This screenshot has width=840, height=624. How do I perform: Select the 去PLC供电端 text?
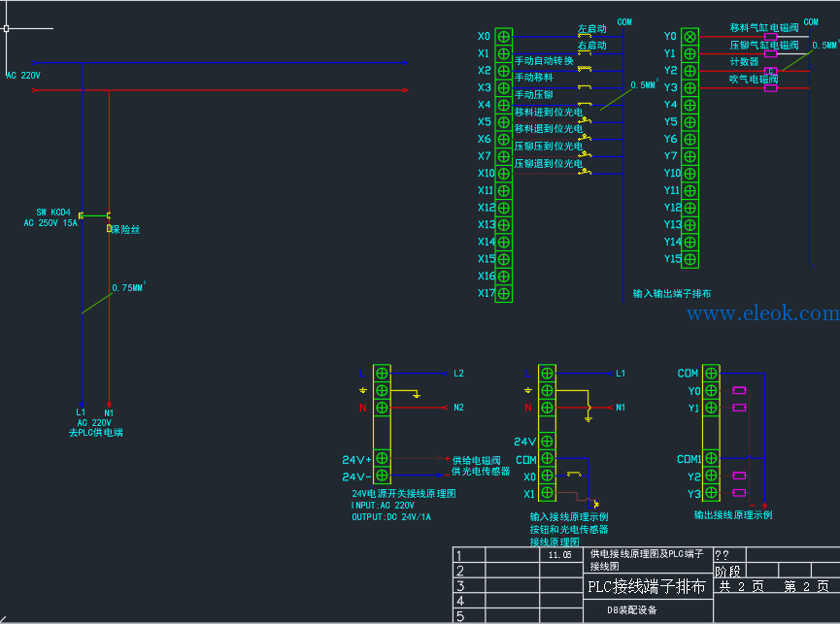[x=95, y=433]
